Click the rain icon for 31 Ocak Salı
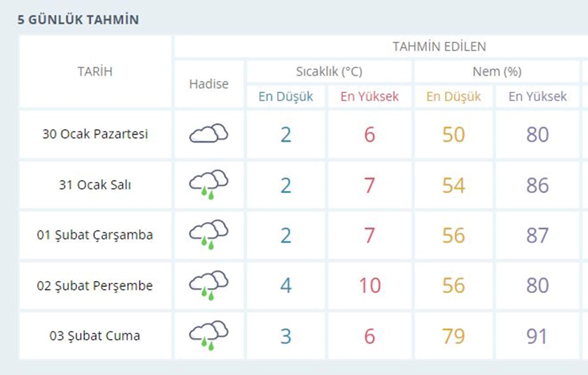588x375 pixels. tap(209, 185)
